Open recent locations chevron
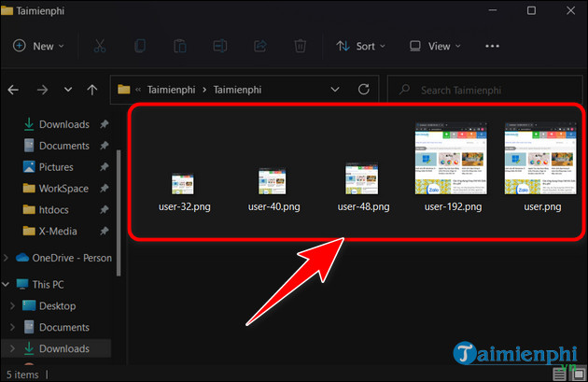This screenshot has width=588, height=382. [68, 90]
